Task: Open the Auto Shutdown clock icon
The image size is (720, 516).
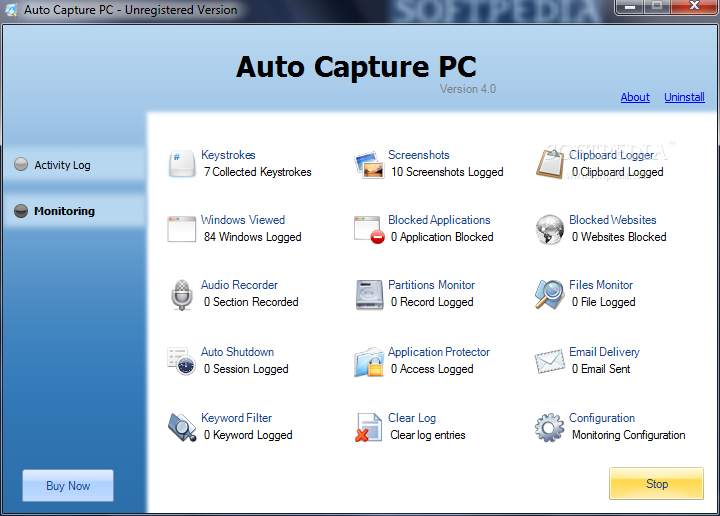Action: coord(182,361)
